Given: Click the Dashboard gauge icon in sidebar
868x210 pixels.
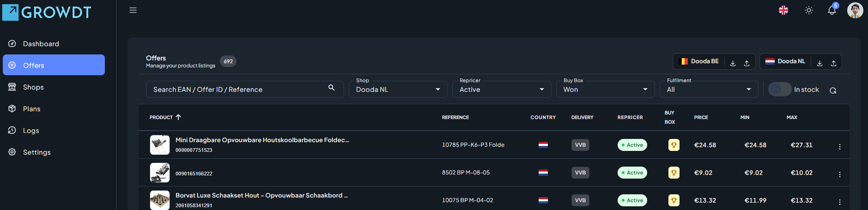Looking at the screenshot, I should coord(12,43).
